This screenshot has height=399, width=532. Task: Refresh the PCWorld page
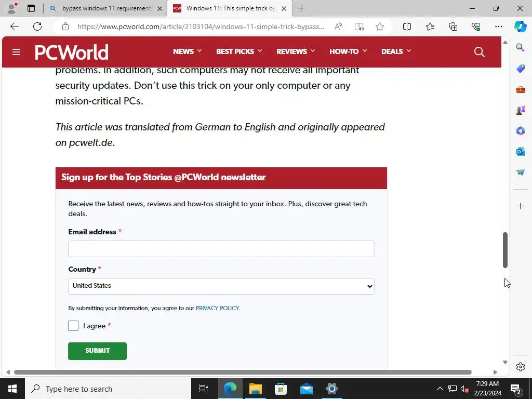click(x=37, y=26)
